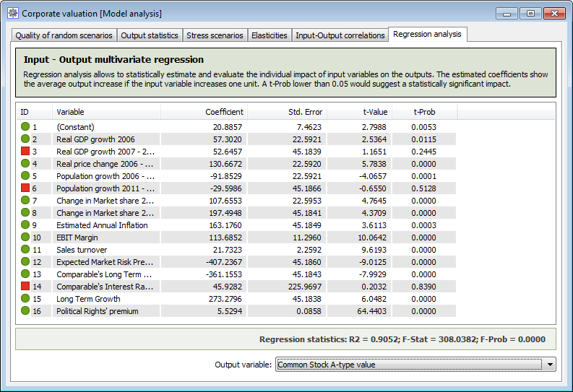Click coefficient value 273.2796
This screenshot has height=392, width=573.
pyautogui.click(x=225, y=299)
